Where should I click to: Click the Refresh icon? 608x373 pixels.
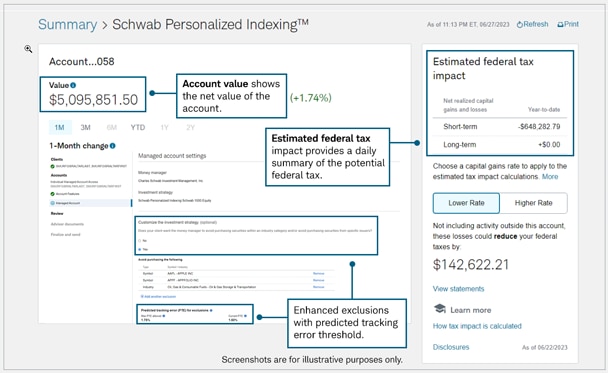coord(520,24)
